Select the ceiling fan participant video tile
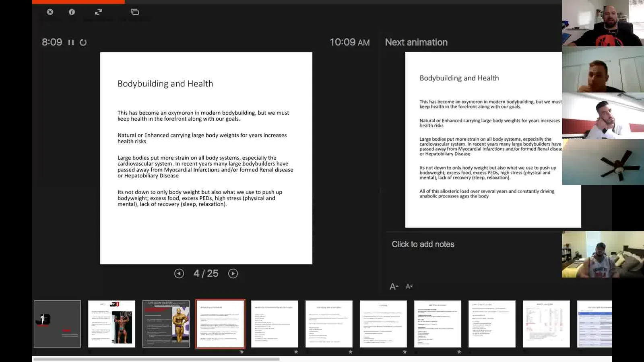 coord(603,162)
